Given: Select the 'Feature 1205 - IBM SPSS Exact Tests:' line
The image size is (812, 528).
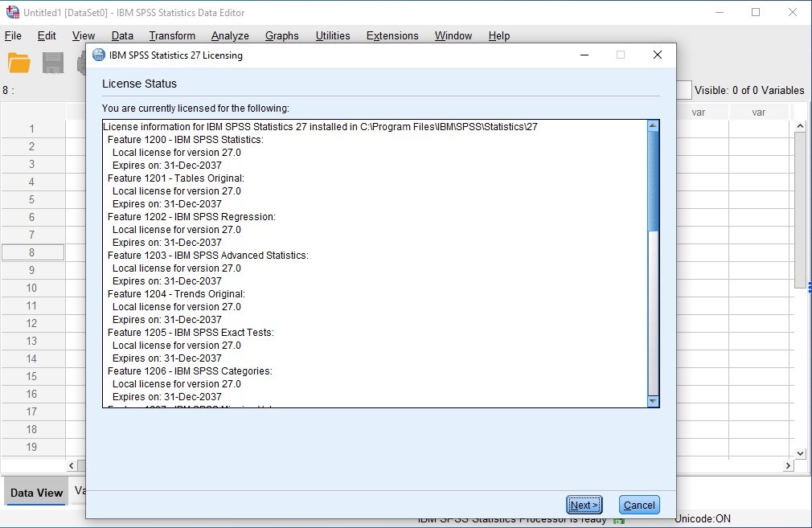Looking at the screenshot, I should pyautogui.click(x=191, y=333).
